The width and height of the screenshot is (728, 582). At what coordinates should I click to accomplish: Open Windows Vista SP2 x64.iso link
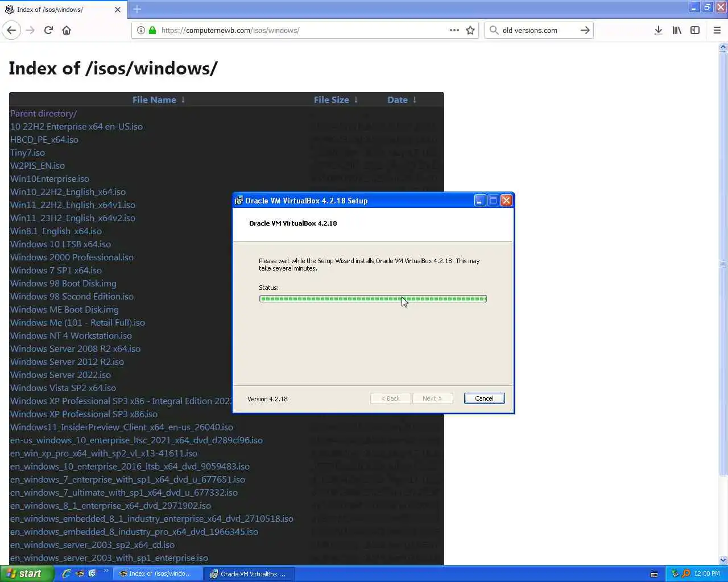click(63, 388)
